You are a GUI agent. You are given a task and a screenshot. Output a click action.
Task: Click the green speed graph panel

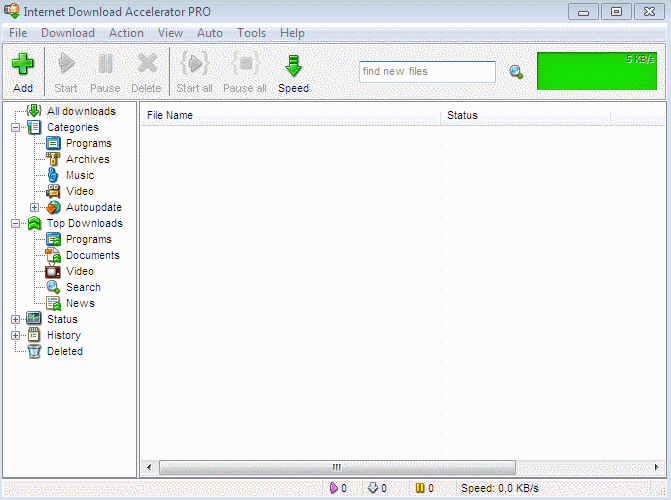[x=597, y=71]
